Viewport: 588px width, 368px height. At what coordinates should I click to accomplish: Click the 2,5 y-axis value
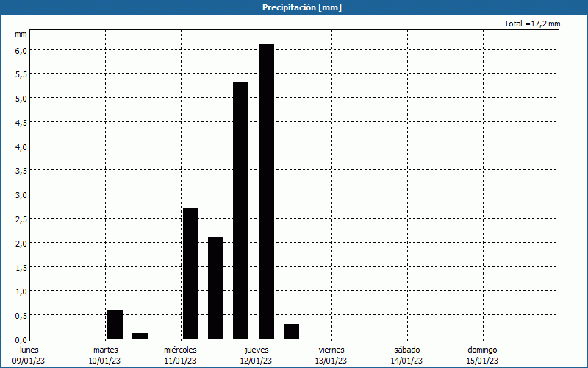tap(21, 219)
